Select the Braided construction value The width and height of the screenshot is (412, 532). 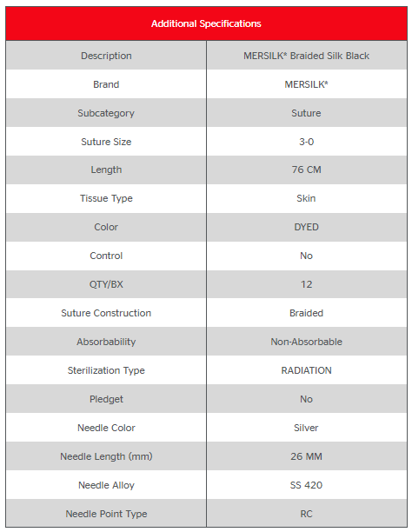306,313
